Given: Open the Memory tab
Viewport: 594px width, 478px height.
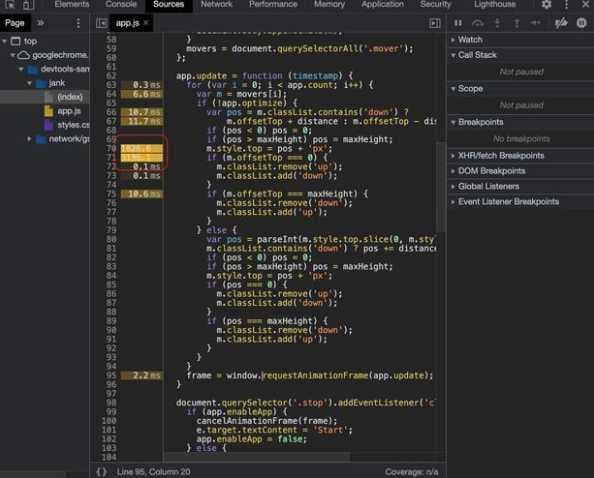Looking at the screenshot, I should coord(329,5).
